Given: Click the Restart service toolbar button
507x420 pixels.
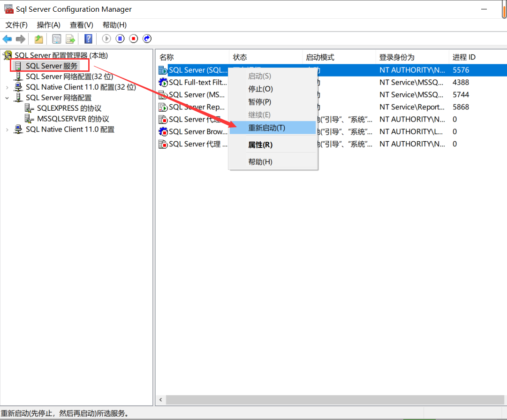Looking at the screenshot, I should [x=147, y=39].
